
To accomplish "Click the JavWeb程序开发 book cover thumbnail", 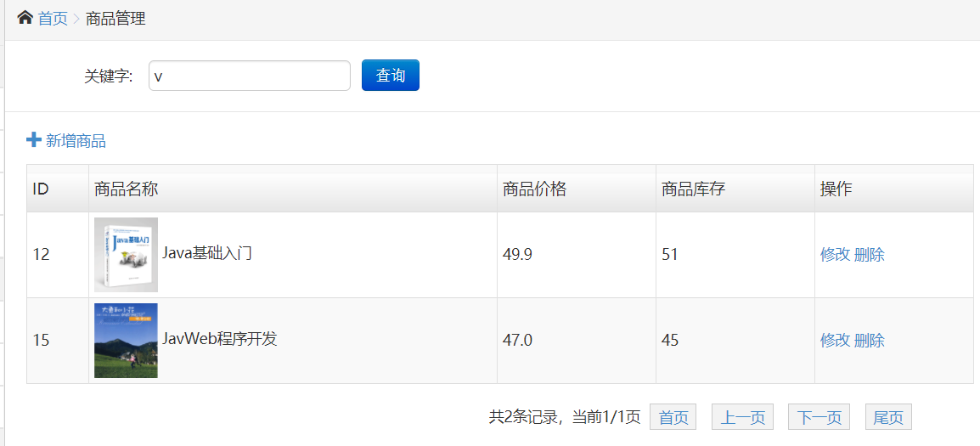I will 126,341.
